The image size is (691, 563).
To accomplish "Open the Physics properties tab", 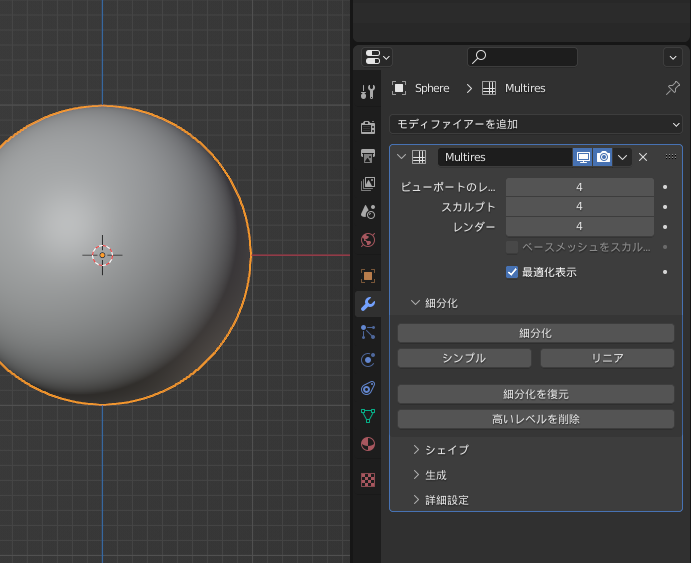I will coord(368,360).
